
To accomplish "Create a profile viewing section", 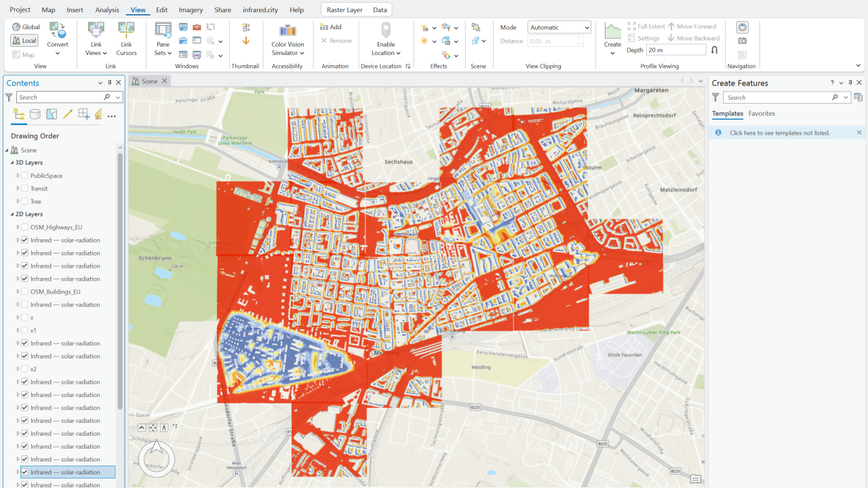I will [612, 39].
